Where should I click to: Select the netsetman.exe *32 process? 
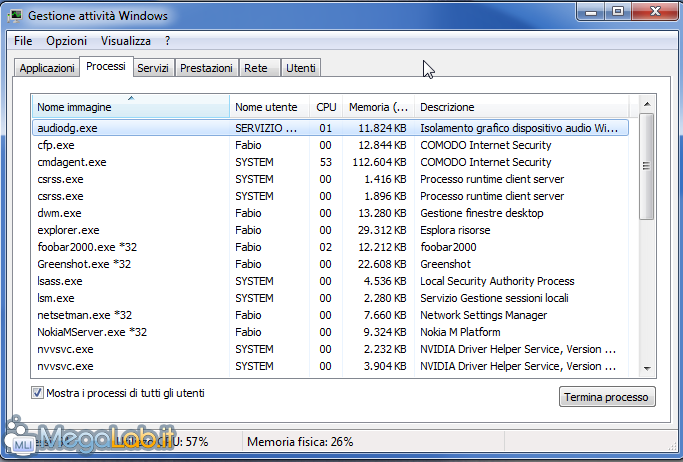click(330, 315)
